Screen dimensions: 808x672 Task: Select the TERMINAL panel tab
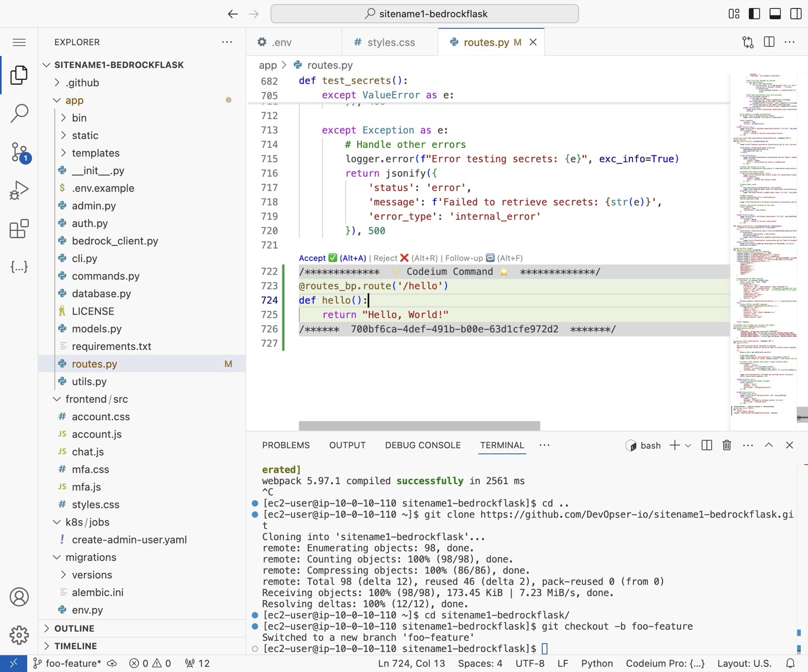pyautogui.click(x=502, y=445)
